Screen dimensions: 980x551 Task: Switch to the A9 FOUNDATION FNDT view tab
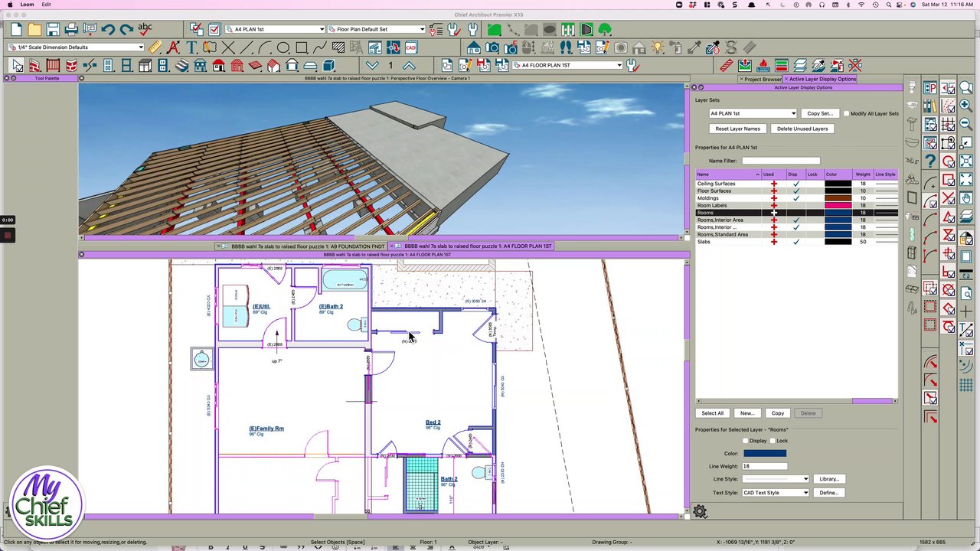click(303, 246)
